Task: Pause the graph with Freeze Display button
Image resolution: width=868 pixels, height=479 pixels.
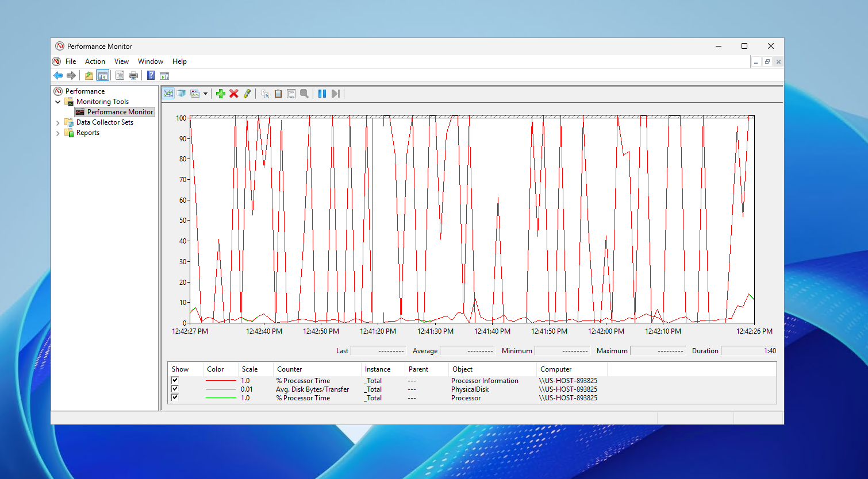Action: point(322,94)
